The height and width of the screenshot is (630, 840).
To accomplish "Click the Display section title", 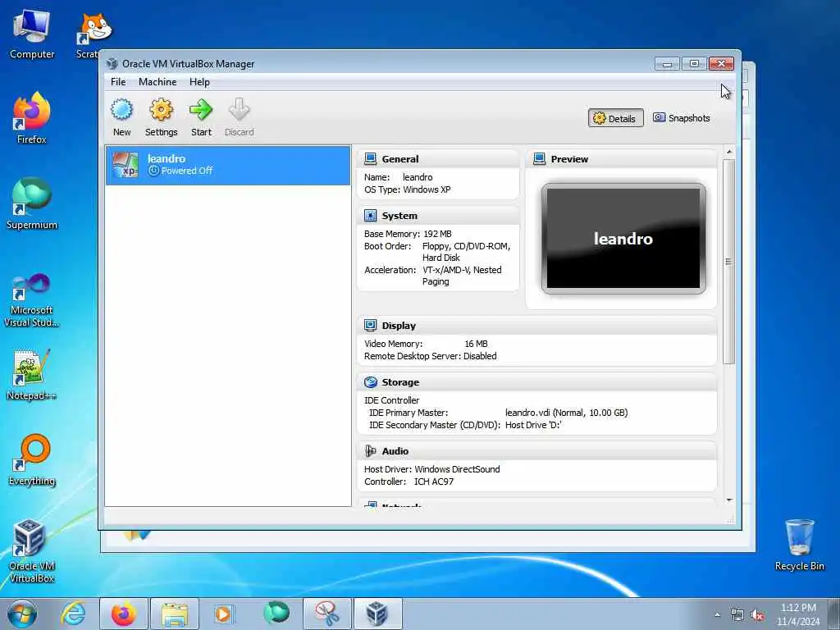I will [399, 326].
